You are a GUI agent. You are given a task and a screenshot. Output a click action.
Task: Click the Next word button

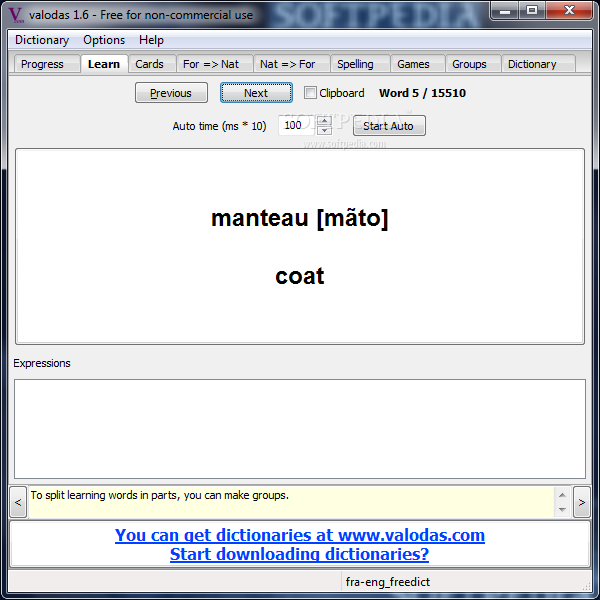(256, 93)
